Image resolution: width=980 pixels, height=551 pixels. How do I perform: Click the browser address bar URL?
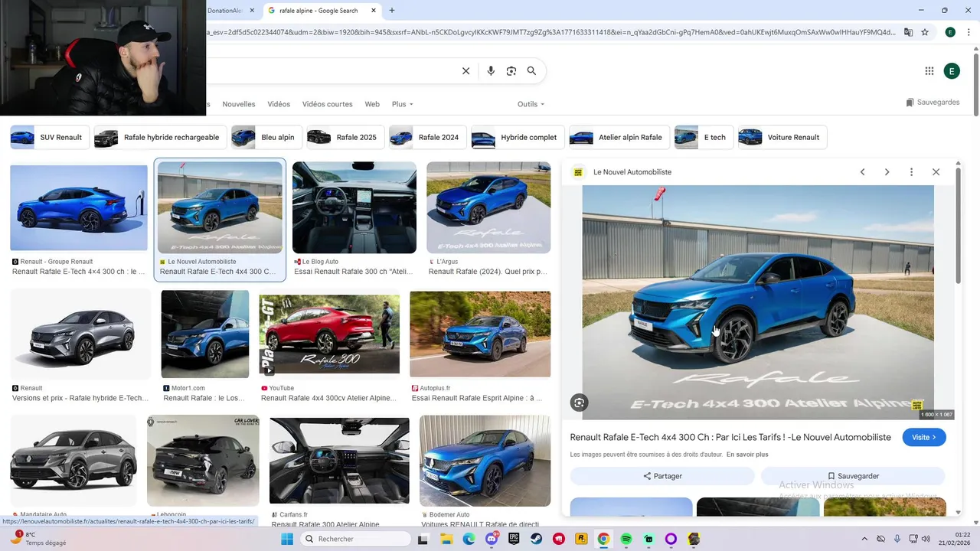point(551,32)
